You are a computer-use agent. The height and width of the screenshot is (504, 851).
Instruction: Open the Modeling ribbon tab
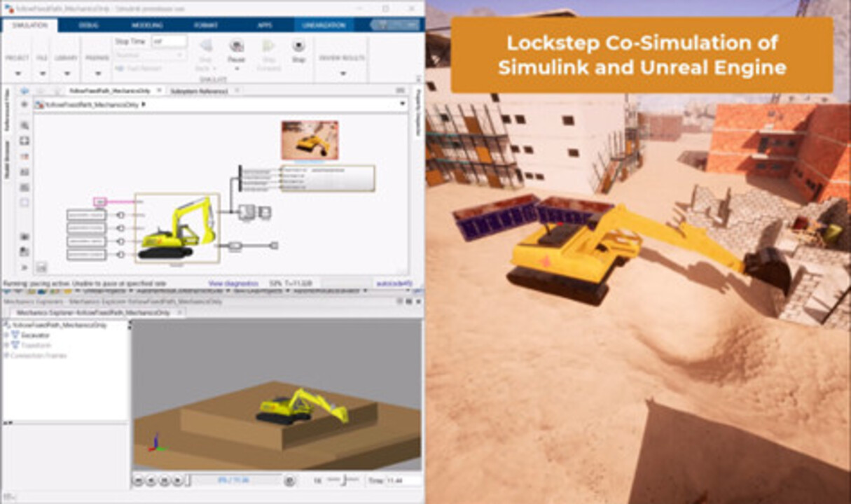tap(146, 25)
